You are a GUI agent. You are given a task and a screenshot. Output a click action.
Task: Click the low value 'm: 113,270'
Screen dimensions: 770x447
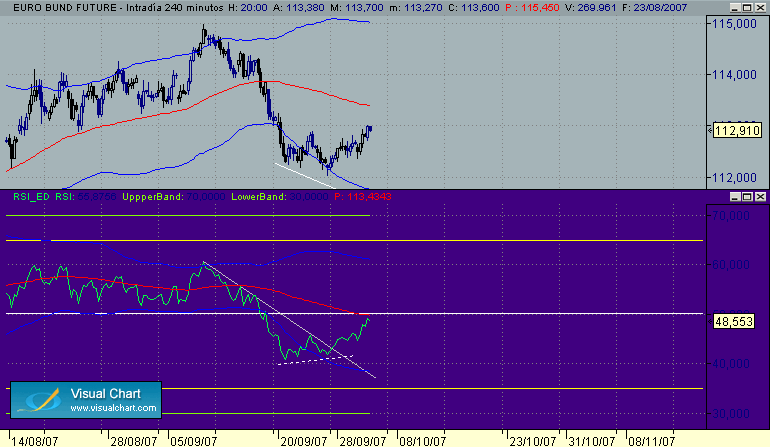coord(416,8)
